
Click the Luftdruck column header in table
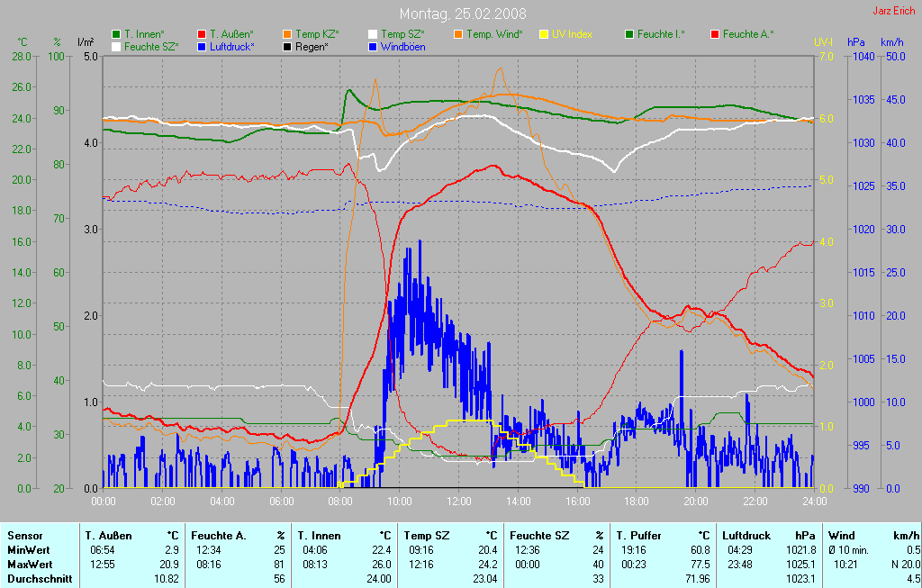(746, 536)
